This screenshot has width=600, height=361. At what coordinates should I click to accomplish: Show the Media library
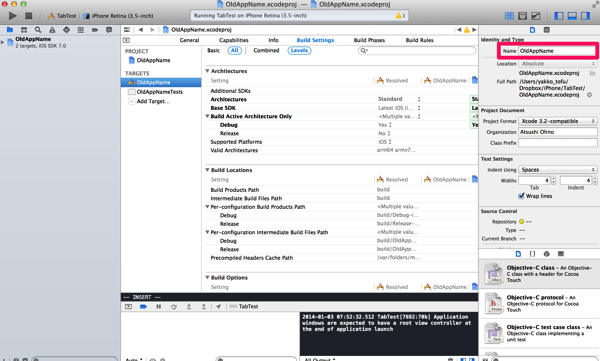(561, 254)
